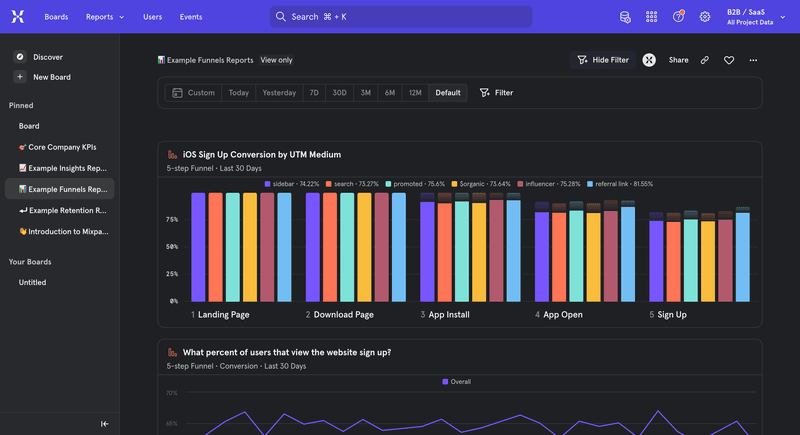
Task: Favorite the board with heart icon
Action: click(x=729, y=60)
